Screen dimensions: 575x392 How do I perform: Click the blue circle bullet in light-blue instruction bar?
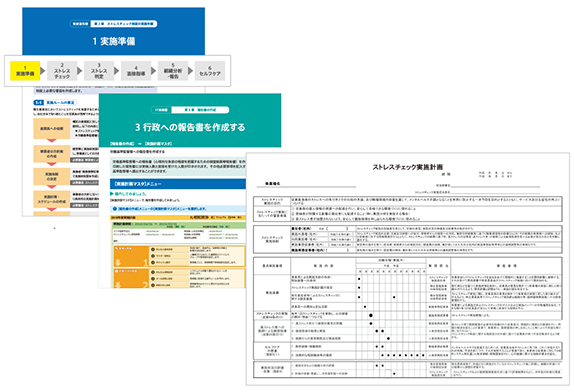point(115,209)
